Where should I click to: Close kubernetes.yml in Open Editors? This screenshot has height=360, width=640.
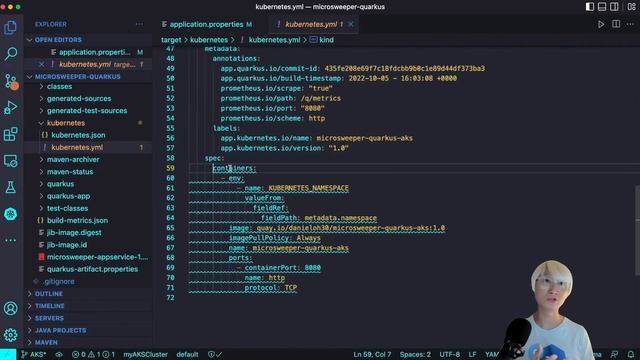coord(41,64)
